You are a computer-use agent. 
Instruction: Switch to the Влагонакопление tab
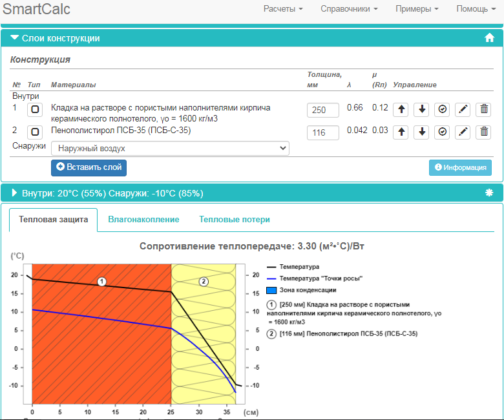pyautogui.click(x=143, y=220)
